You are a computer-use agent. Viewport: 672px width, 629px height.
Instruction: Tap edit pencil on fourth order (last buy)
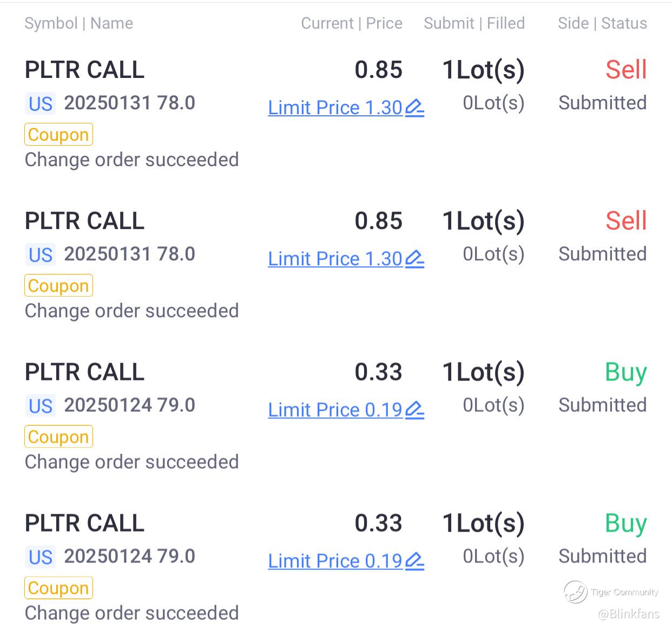coord(414,561)
